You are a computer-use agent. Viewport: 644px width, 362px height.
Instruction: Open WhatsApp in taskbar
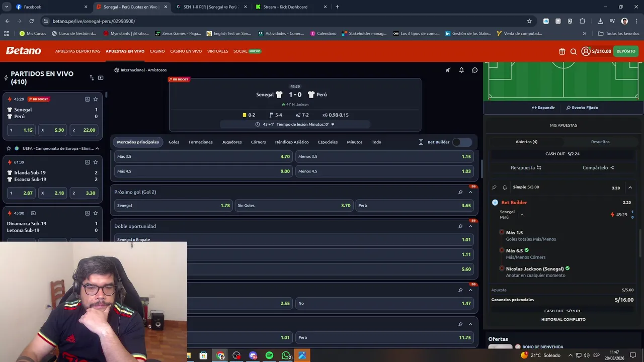(x=286, y=355)
